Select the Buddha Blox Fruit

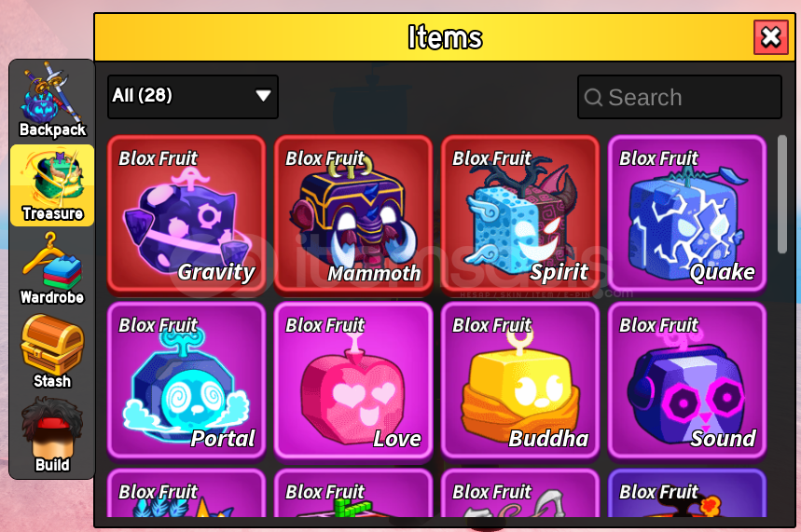(x=520, y=381)
